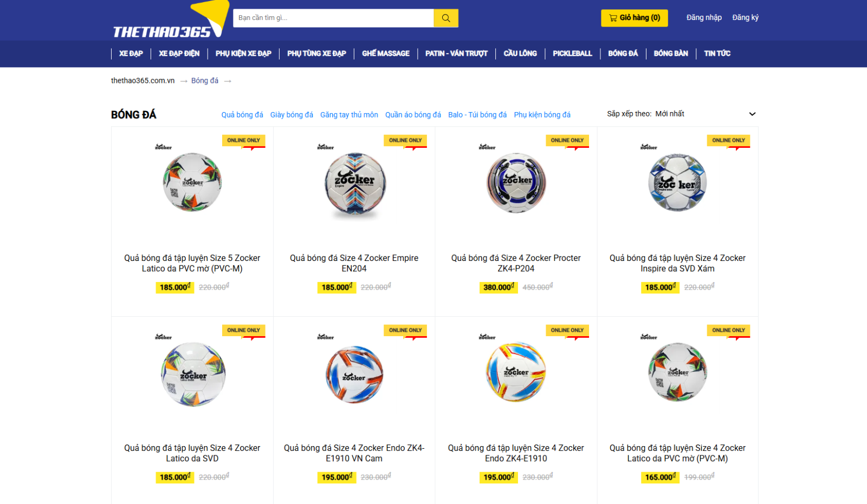The width and height of the screenshot is (867, 504).
Task: Filter by Quả bóng đá subcategory
Action: [242, 115]
